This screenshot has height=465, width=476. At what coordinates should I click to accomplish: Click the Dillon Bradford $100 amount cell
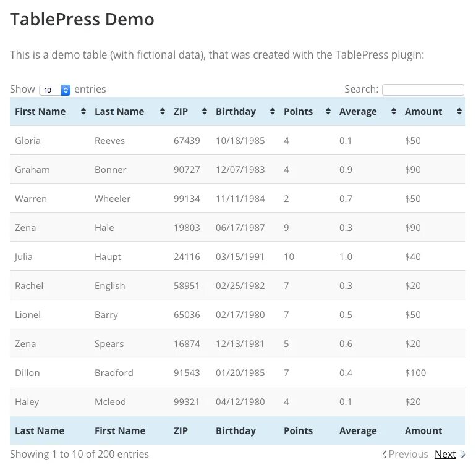(415, 373)
